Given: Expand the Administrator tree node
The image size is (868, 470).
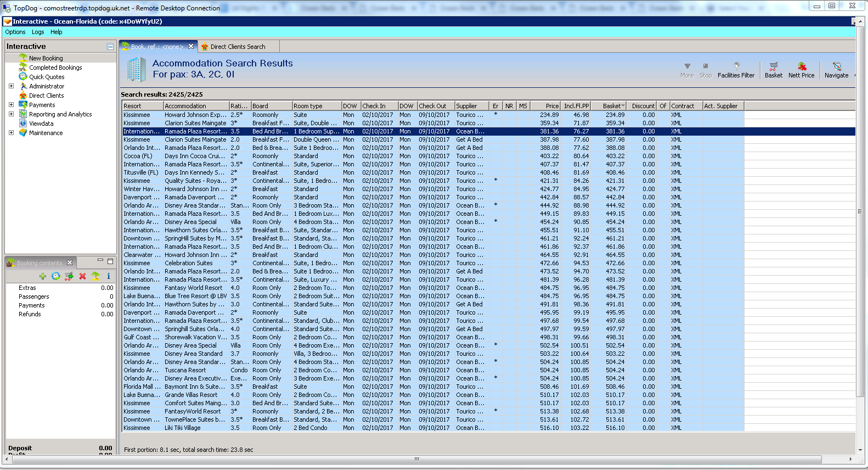Looking at the screenshot, I should pos(11,86).
